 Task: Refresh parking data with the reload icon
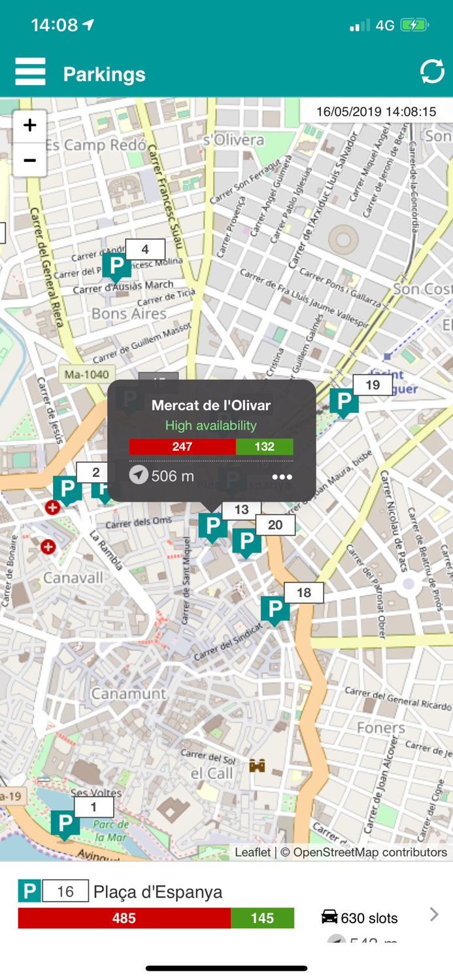432,72
